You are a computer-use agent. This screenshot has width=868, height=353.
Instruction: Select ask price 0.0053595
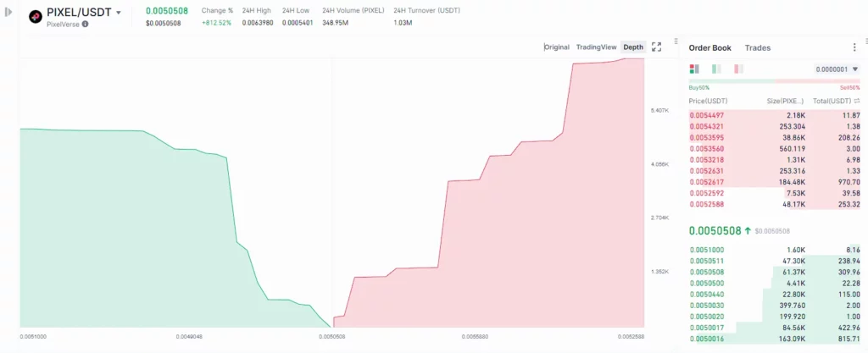(x=706, y=137)
